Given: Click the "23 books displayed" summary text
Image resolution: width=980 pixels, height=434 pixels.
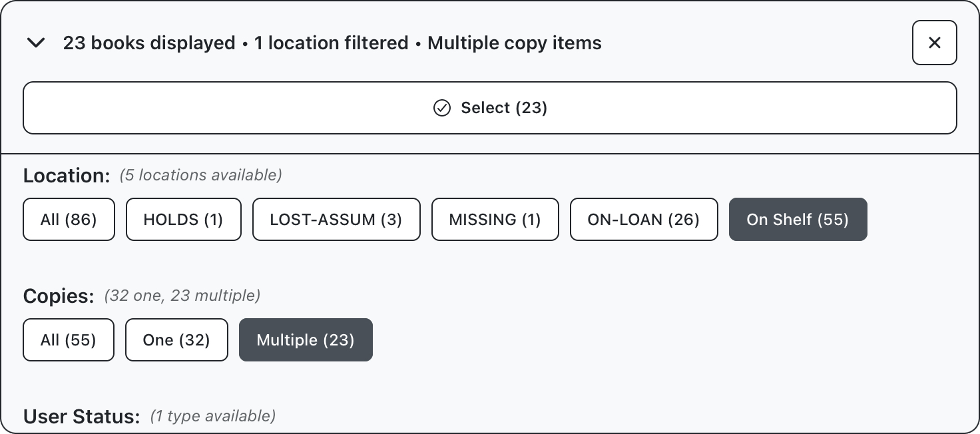Looking at the screenshot, I should coord(149,43).
